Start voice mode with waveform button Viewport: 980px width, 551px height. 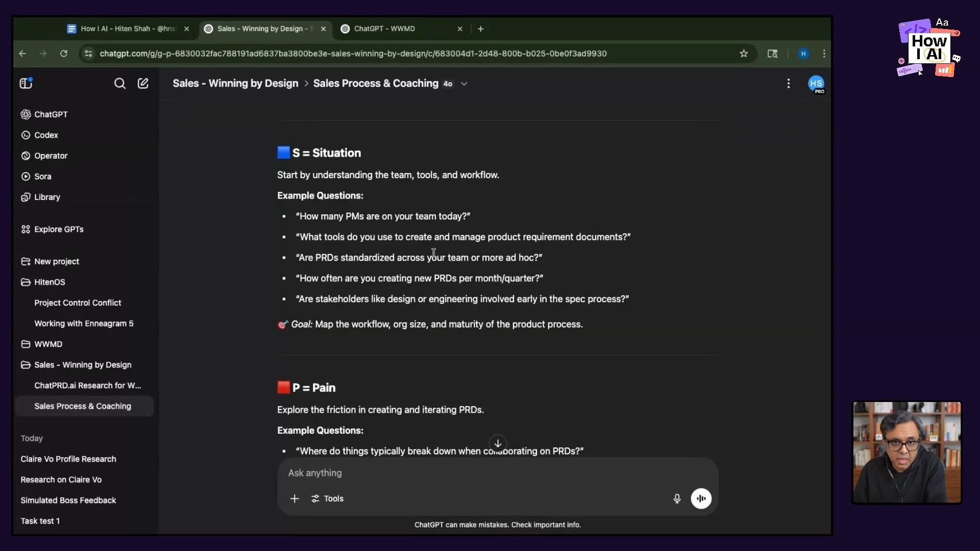click(x=701, y=498)
